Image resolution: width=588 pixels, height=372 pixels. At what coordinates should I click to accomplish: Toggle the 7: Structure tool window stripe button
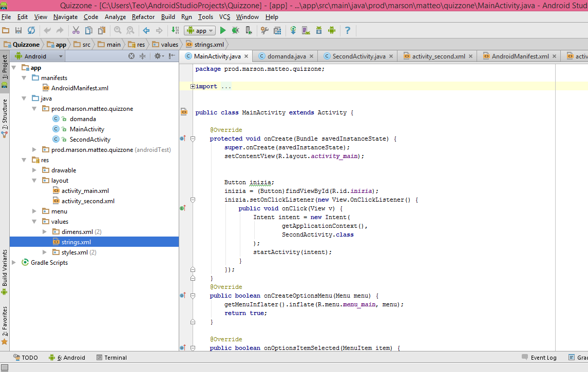(5, 118)
